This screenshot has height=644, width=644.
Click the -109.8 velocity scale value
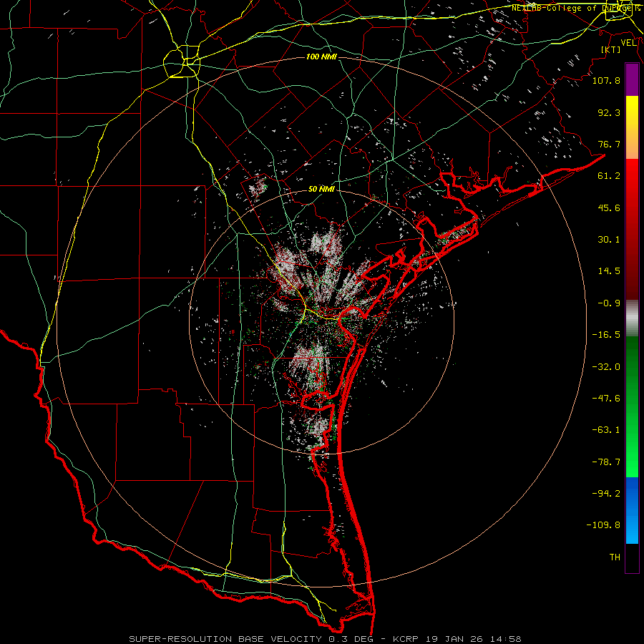pos(603,525)
